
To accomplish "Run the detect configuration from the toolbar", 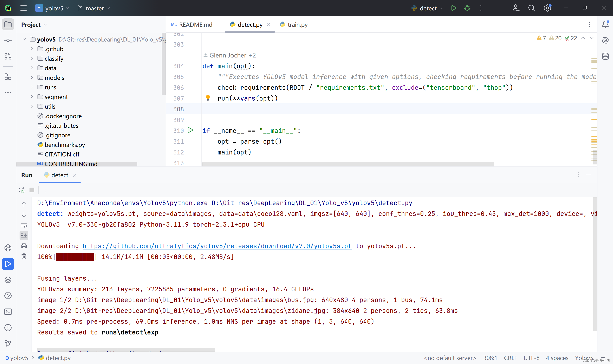I will [454, 8].
